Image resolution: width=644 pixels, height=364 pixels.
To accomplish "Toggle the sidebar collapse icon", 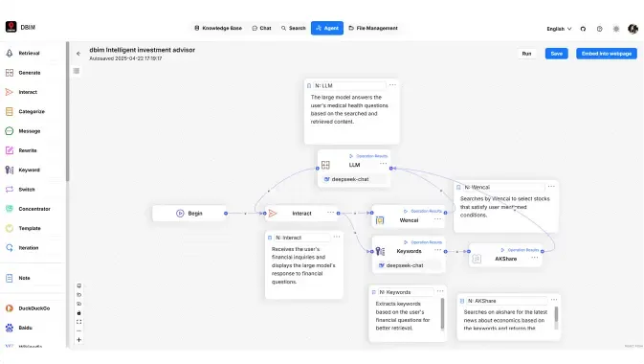I will 77,71.
